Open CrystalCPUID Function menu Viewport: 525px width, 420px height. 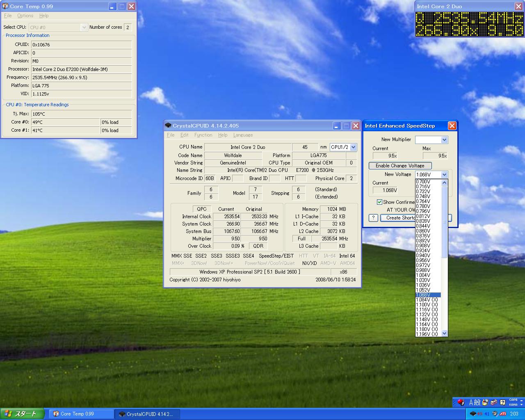click(203, 135)
